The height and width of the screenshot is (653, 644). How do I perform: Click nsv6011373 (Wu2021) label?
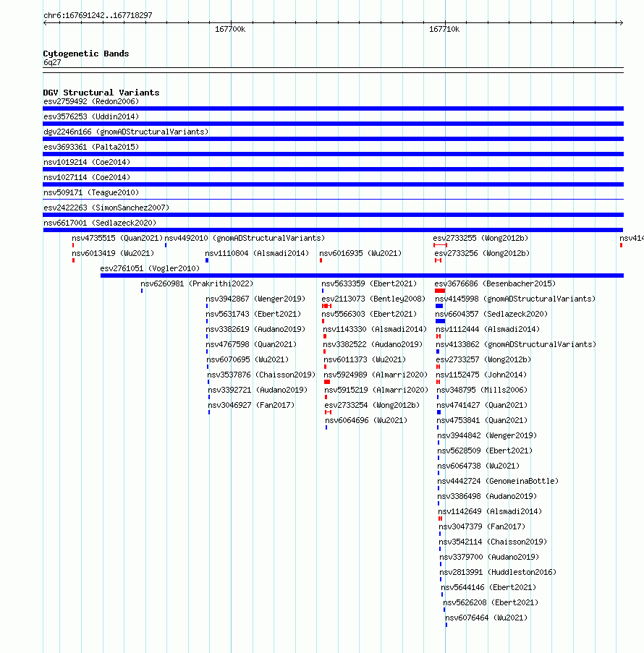point(365,360)
